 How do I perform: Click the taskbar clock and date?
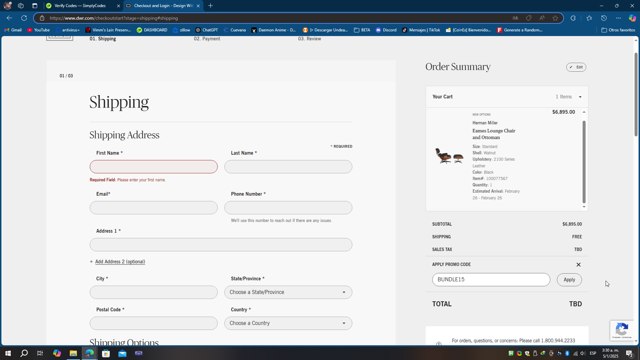coord(610,353)
